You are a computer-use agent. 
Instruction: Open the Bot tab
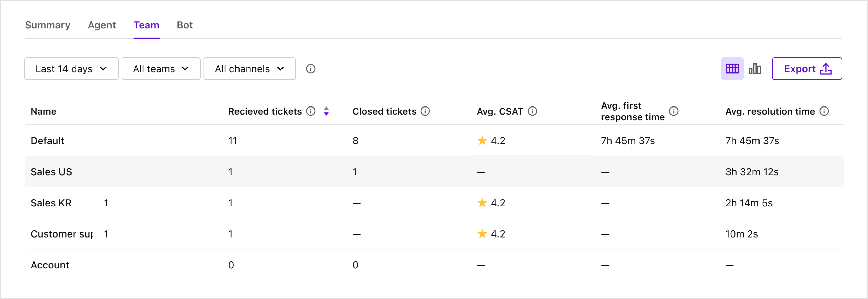(185, 25)
